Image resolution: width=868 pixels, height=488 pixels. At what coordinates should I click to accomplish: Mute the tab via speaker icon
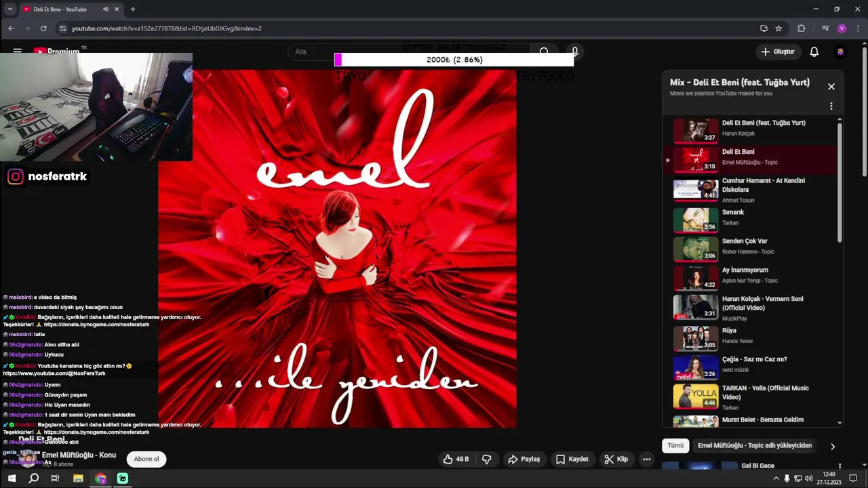106,9
